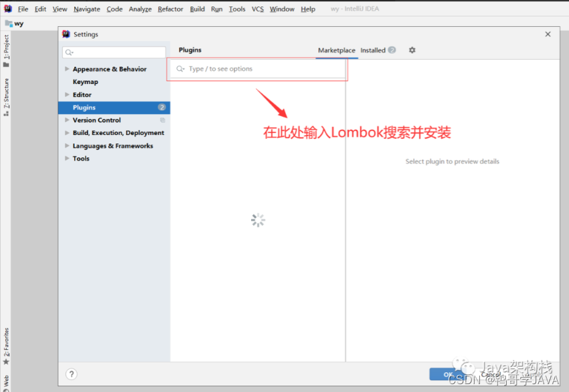The width and height of the screenshot is (569, 392).
Task: Expand the Tools settings node
Action: 67,158
